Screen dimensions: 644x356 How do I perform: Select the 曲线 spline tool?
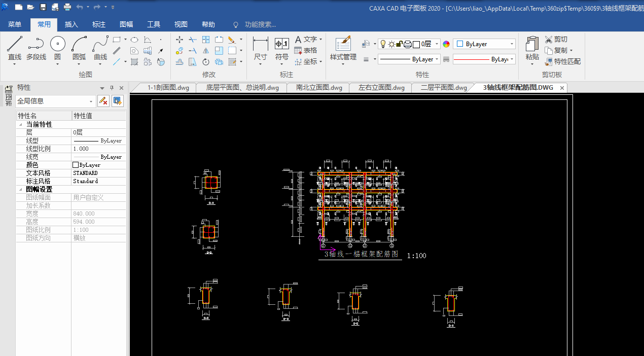(100, 49)
